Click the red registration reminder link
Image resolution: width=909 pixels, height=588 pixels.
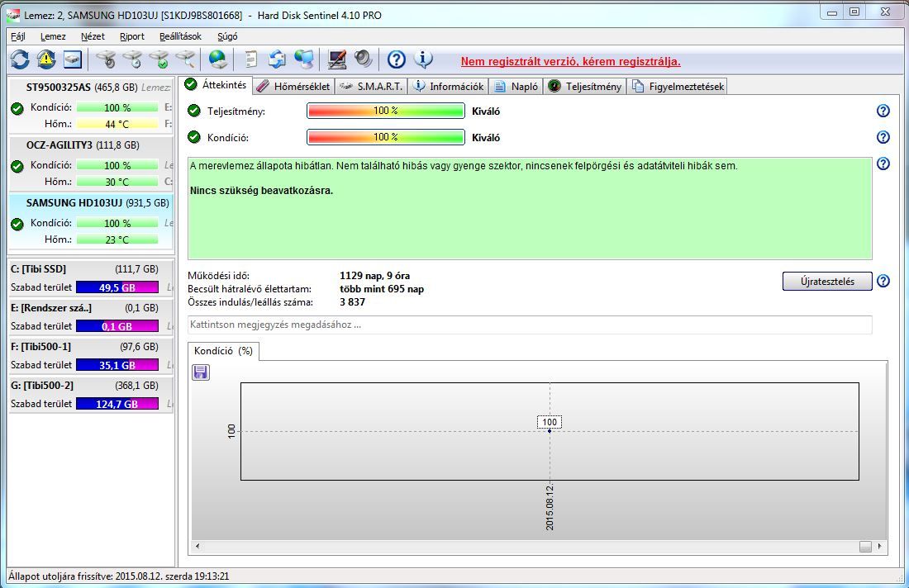570,61
